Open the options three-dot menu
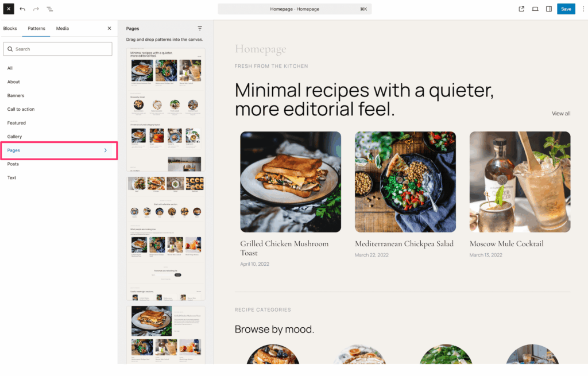This screenshot has width=588, height=376. [x=583, y=9]
